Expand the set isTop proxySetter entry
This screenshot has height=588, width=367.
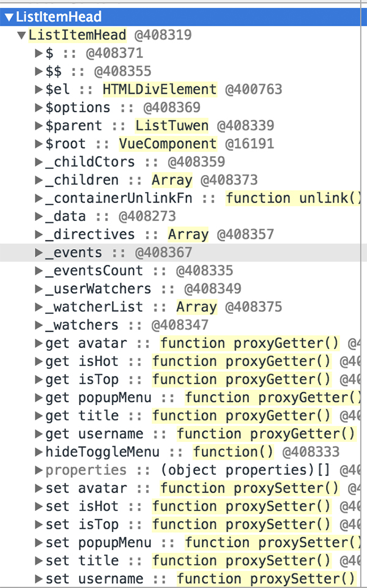pyautogui.click(x=39, y=524)
